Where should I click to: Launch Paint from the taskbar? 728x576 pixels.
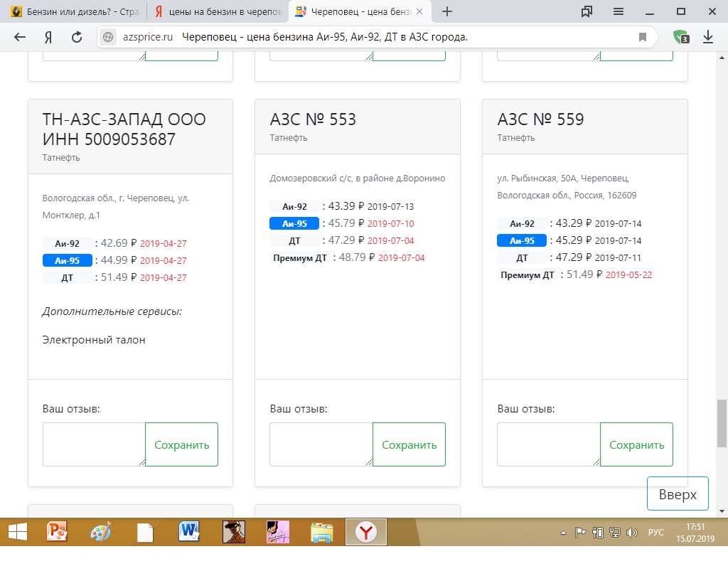(x=101, y=532)
